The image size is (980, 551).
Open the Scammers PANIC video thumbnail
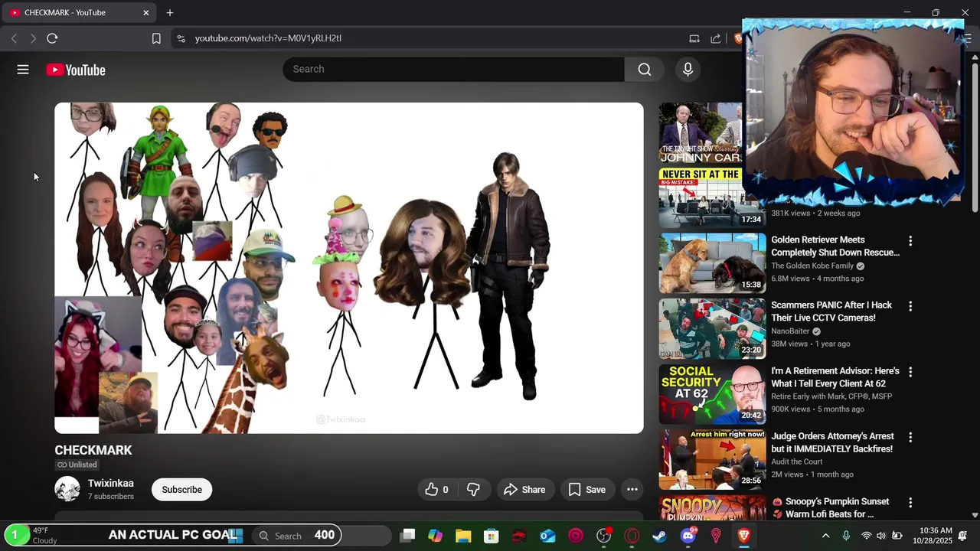pos(713,329)
